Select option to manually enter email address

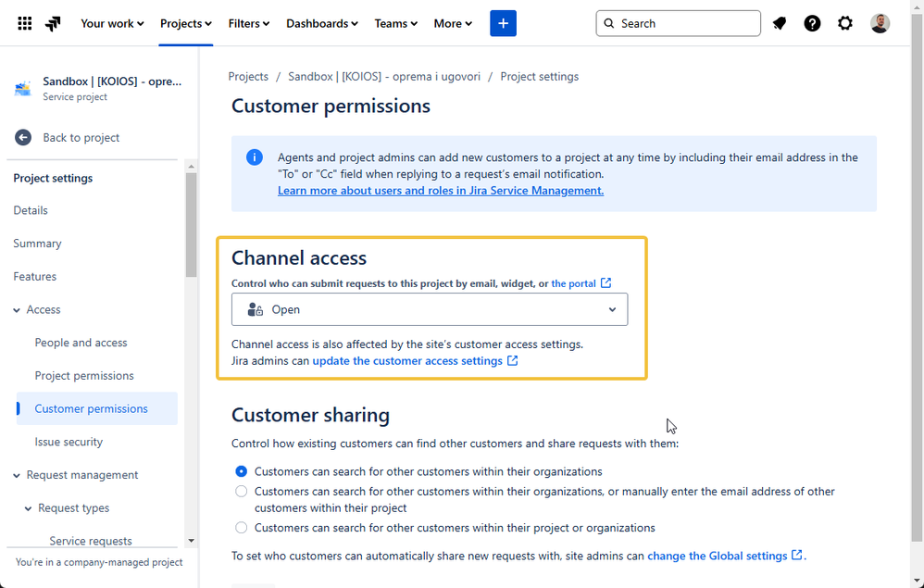241,492
